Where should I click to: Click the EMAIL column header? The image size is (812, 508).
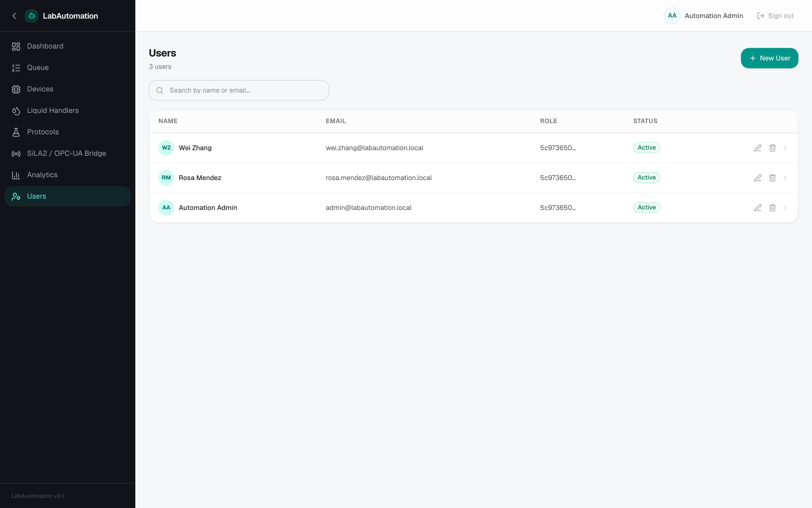[336, 121]
